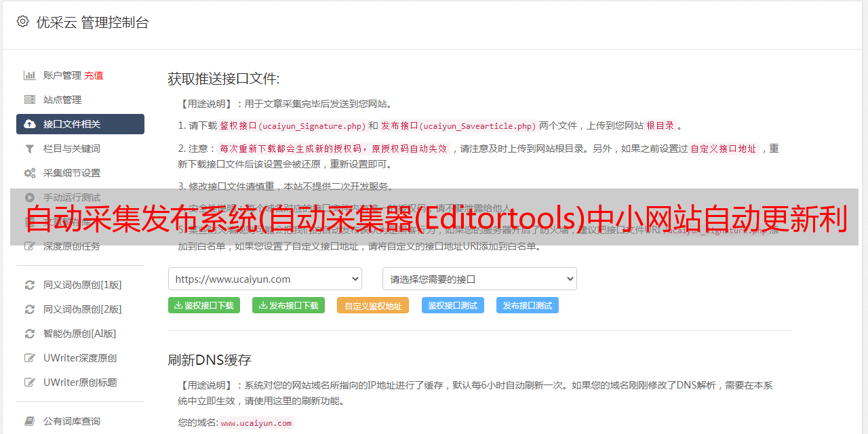The image size is (868, 434).
Task: Click the 刷新DNS缓存 heading
Action: [x=210, y=359]
